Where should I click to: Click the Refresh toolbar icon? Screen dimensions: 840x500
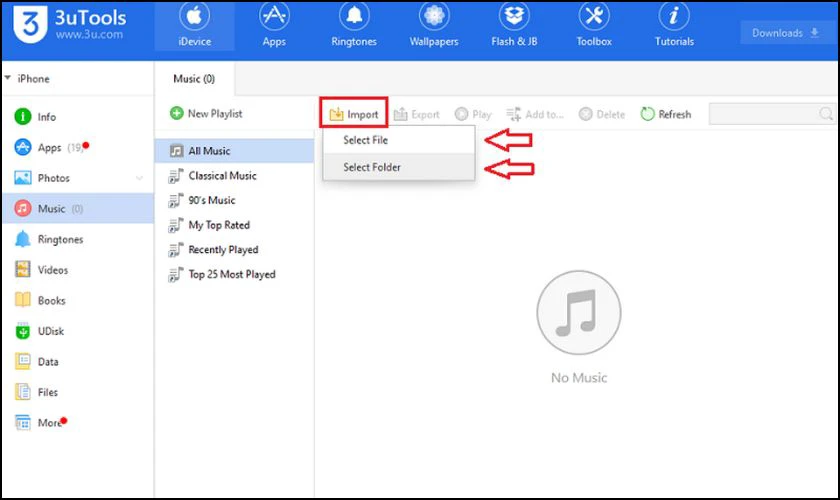point(648,114)
